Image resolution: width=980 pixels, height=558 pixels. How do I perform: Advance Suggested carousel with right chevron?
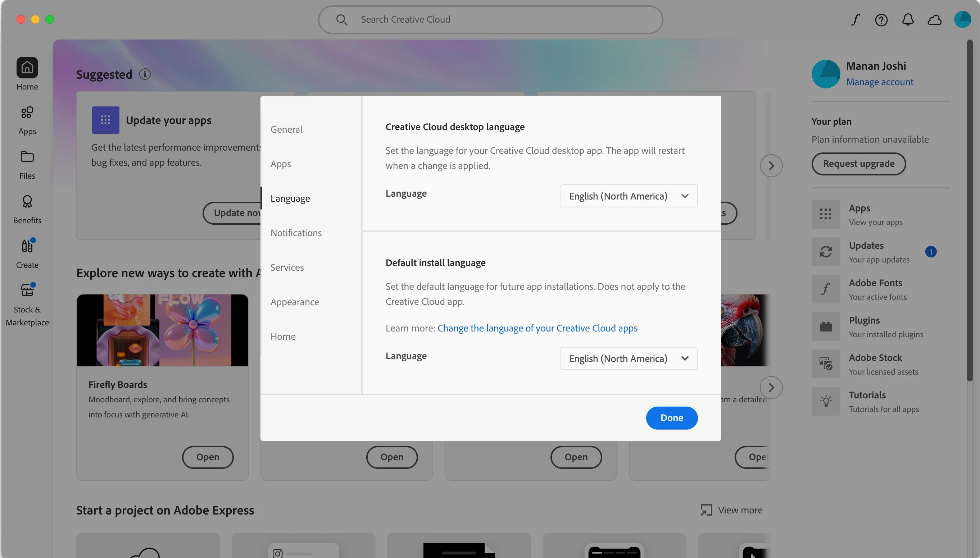click(x=771, y=165)
